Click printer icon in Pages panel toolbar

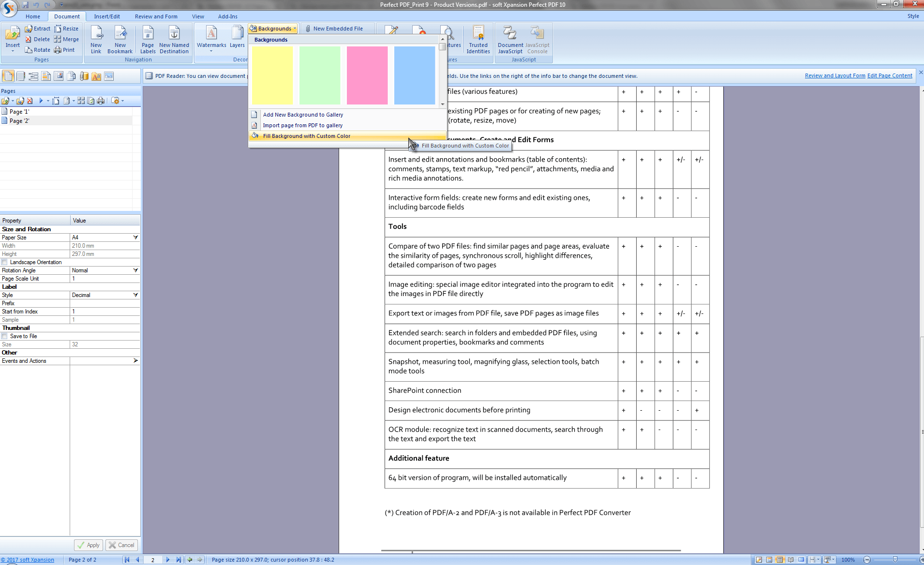(x=101, y=101)
